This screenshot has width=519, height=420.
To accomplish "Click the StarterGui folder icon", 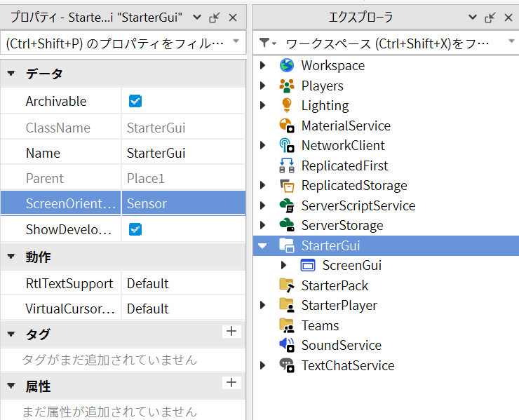I will [287, 245].
